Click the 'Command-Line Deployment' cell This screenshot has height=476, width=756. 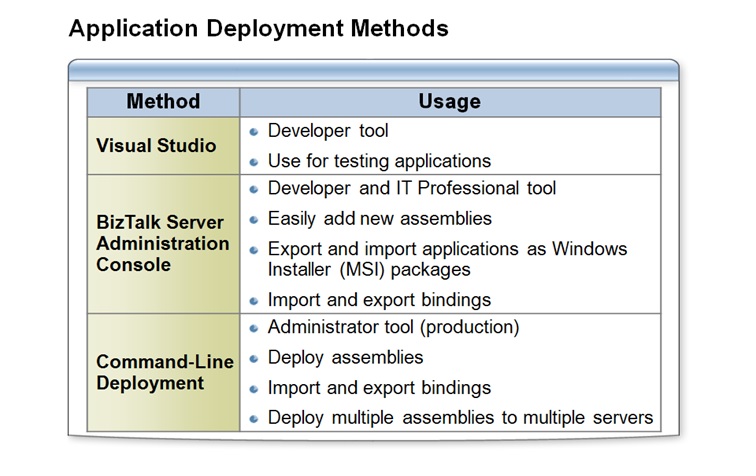[163, 372]
